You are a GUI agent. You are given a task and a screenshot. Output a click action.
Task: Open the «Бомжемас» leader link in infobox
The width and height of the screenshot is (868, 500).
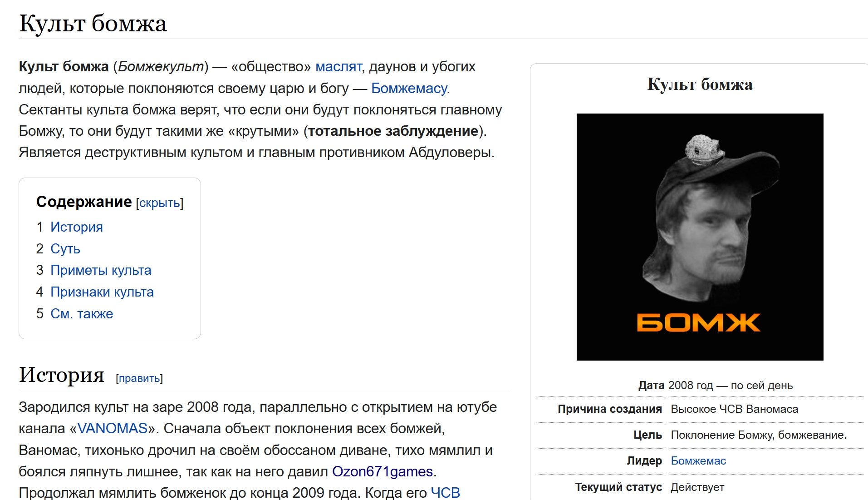click(698, 461)
